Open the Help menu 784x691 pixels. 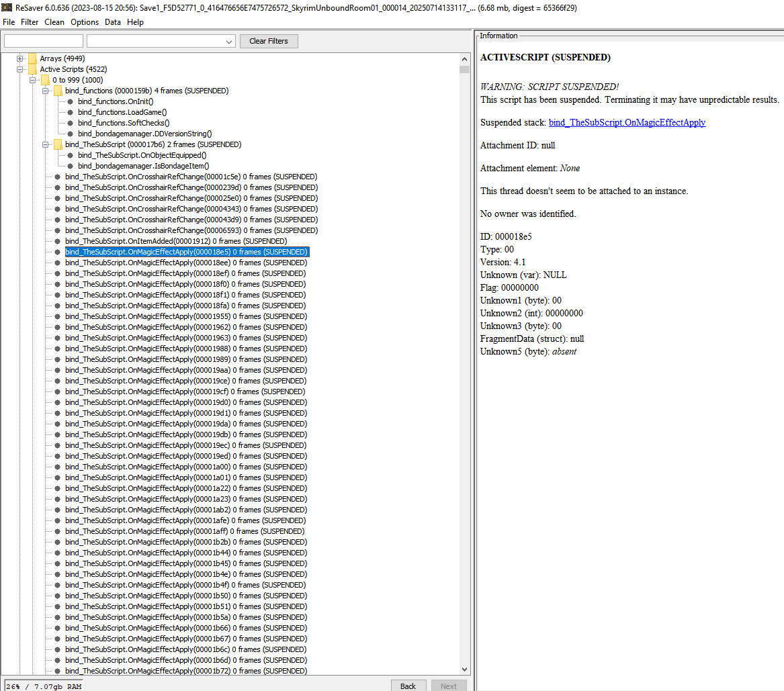point(135,22)
